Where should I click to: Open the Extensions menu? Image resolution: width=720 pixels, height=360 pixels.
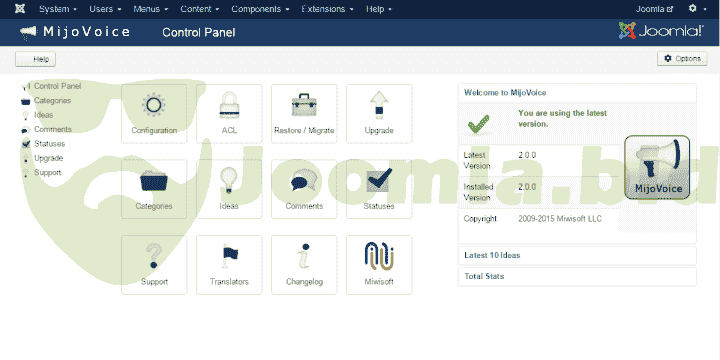click(327, 9)
